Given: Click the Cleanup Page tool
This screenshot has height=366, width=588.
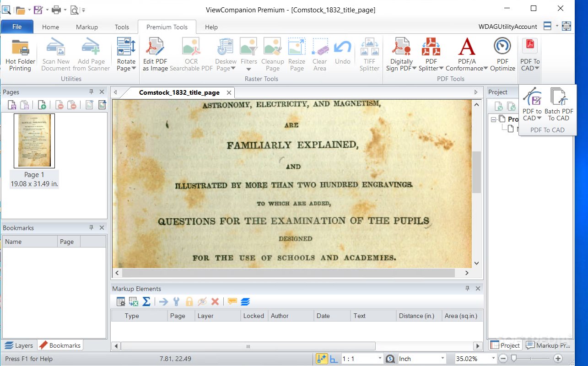Looking at the screenshot, I should click(x=272, y=54).
